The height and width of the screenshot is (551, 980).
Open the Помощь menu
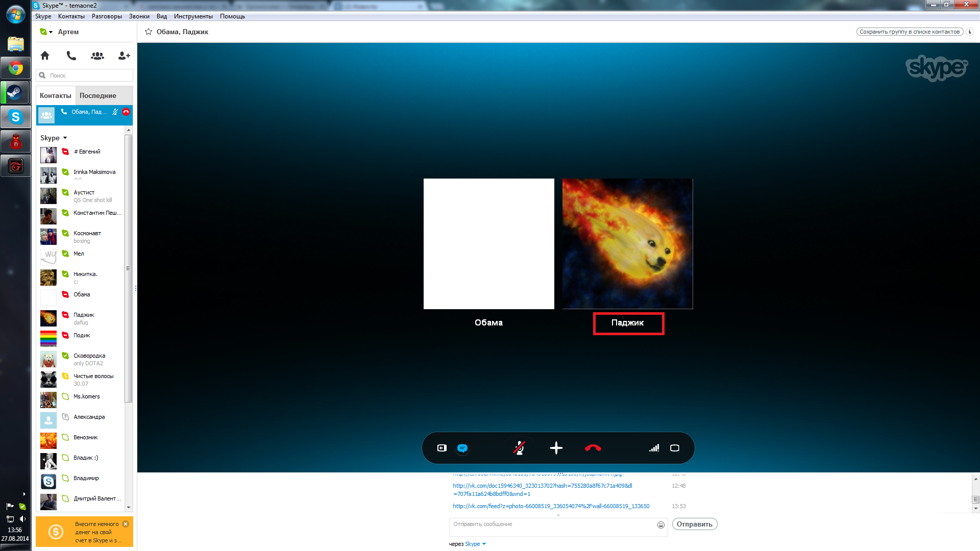pyautogui.click(x=232, y=16)
